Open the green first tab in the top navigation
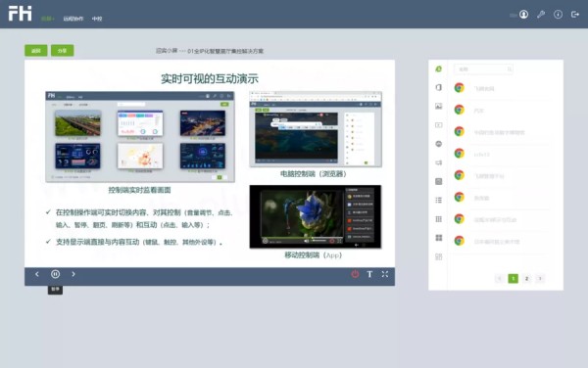The image size is (588, 368). coord(48,19)
